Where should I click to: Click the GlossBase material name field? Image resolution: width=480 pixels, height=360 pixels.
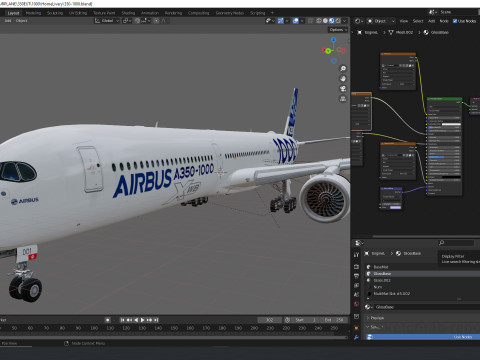(427, 307)
